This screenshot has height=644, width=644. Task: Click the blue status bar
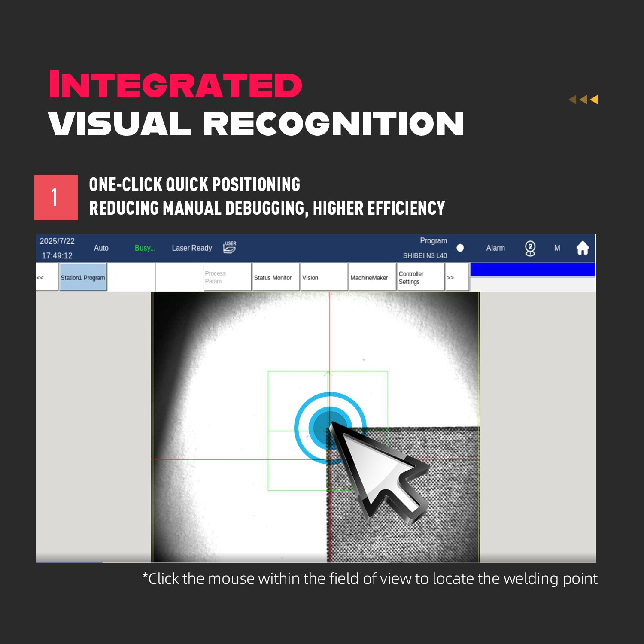coord(532,270)
